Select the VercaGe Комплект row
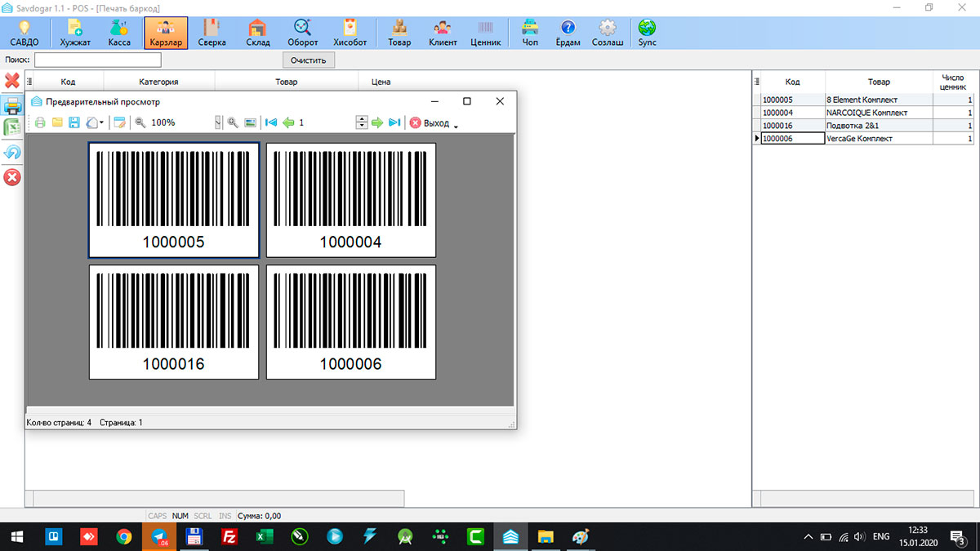Screen dimensions: 980x551 click(866, 139)
